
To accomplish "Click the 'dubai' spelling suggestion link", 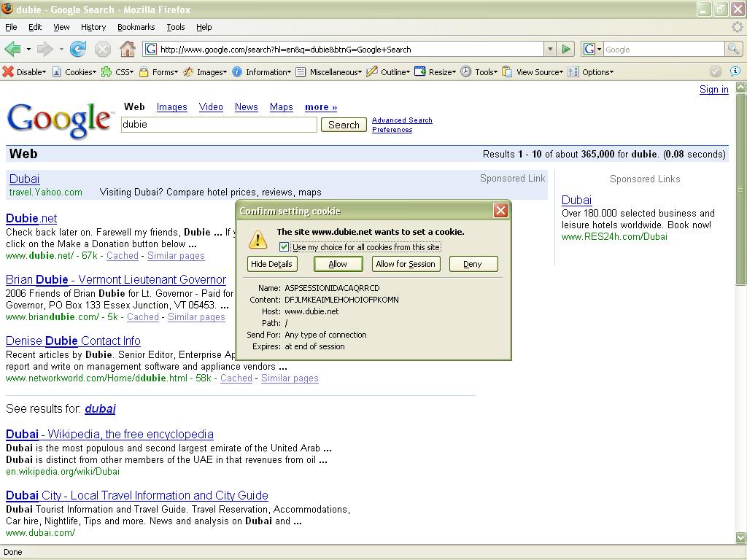I will (x=100, y=408).
